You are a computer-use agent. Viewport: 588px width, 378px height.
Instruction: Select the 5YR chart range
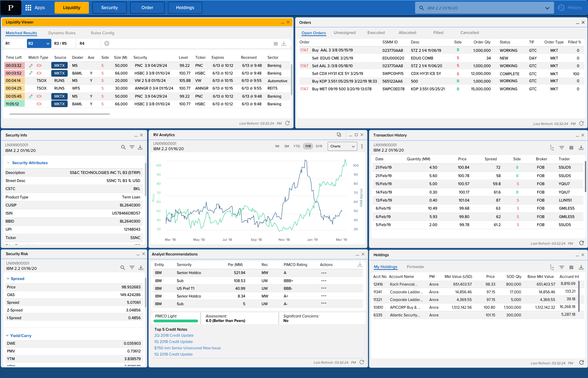[x=319, y=146]
